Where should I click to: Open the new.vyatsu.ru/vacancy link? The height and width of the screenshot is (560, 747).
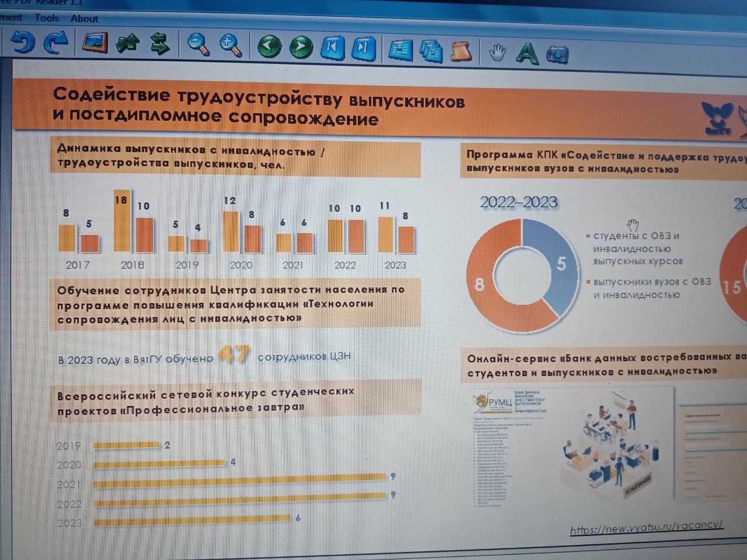646,527
